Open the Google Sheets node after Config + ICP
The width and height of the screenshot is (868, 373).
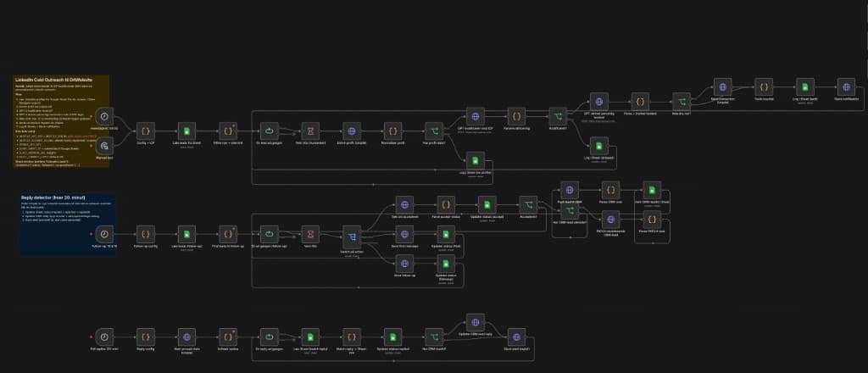186,131
